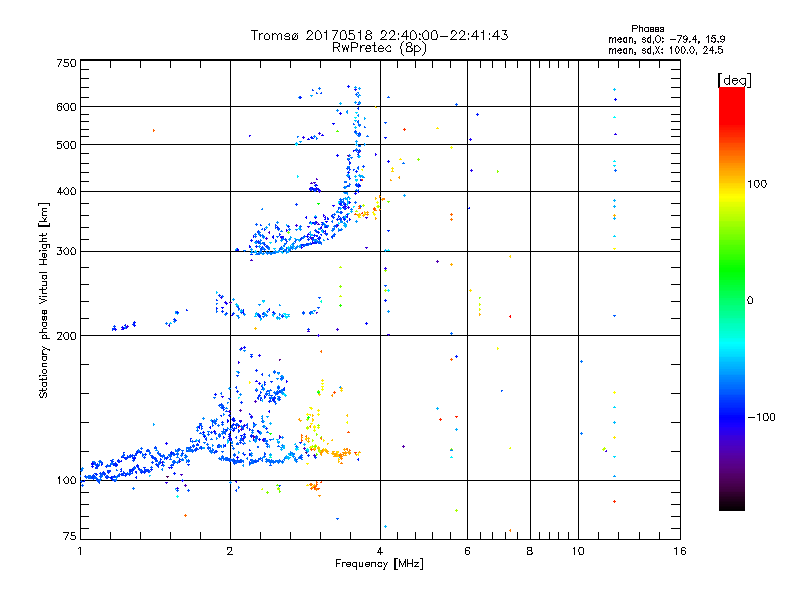Screen dimensions: 800x600
Task: Click the colorbar label '0'
Action: [750, 301]
